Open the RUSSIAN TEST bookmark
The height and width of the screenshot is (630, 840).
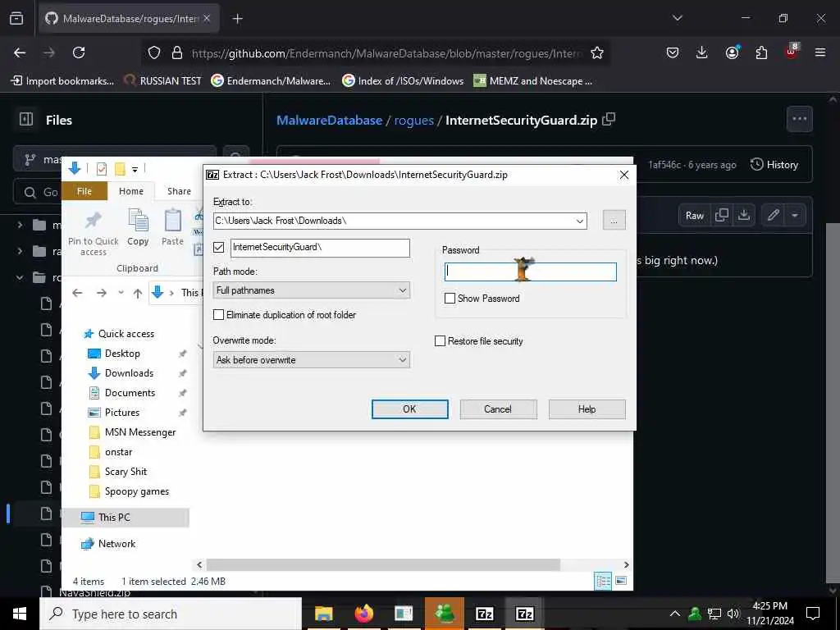[162, 81]
